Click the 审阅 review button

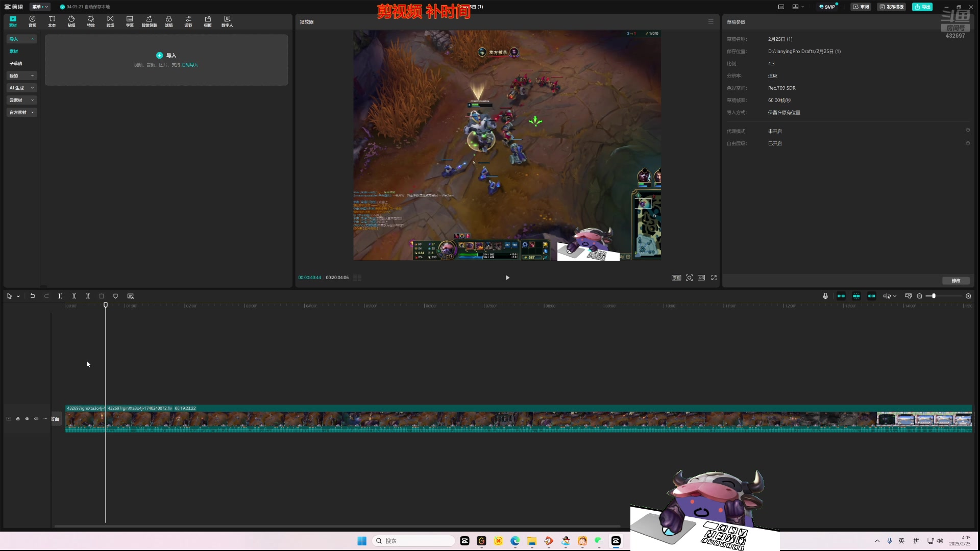coord(861,7)
